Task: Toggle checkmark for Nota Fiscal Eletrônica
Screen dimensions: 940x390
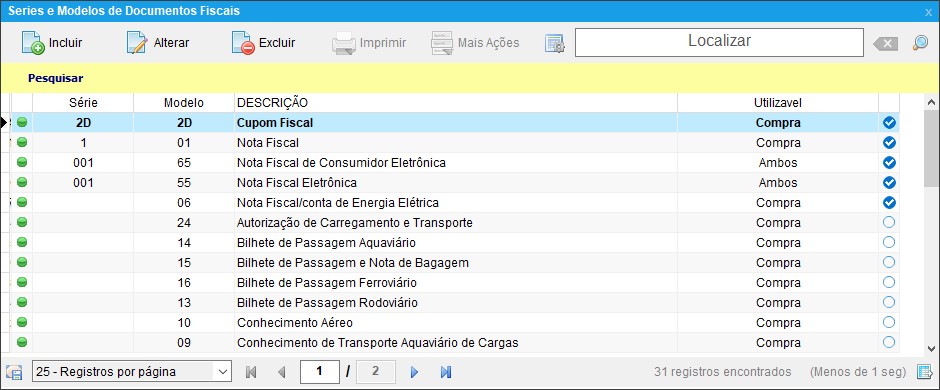Action: coord(889,182)
